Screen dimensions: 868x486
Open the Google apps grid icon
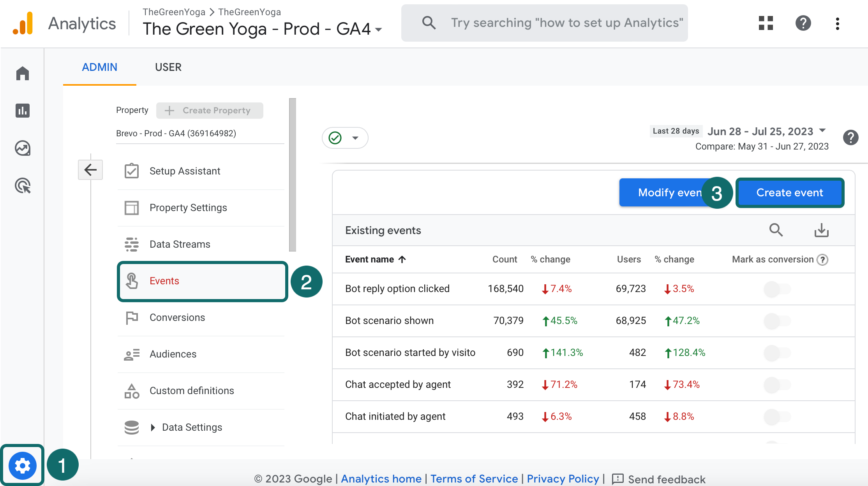pyautogui.click(x=766, y=23)
